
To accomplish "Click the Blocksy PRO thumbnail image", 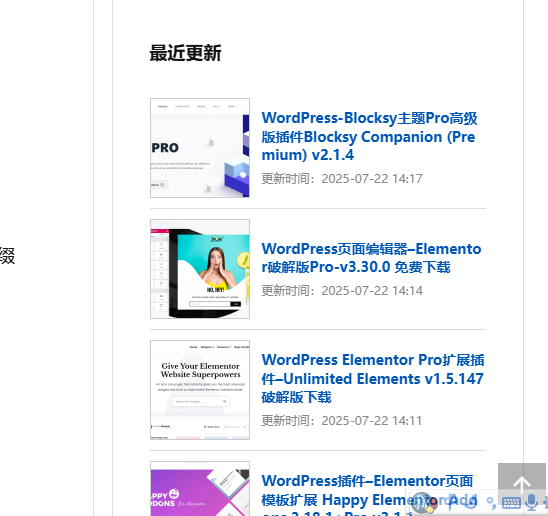I will pyautogui.click(x=200, y=148).
